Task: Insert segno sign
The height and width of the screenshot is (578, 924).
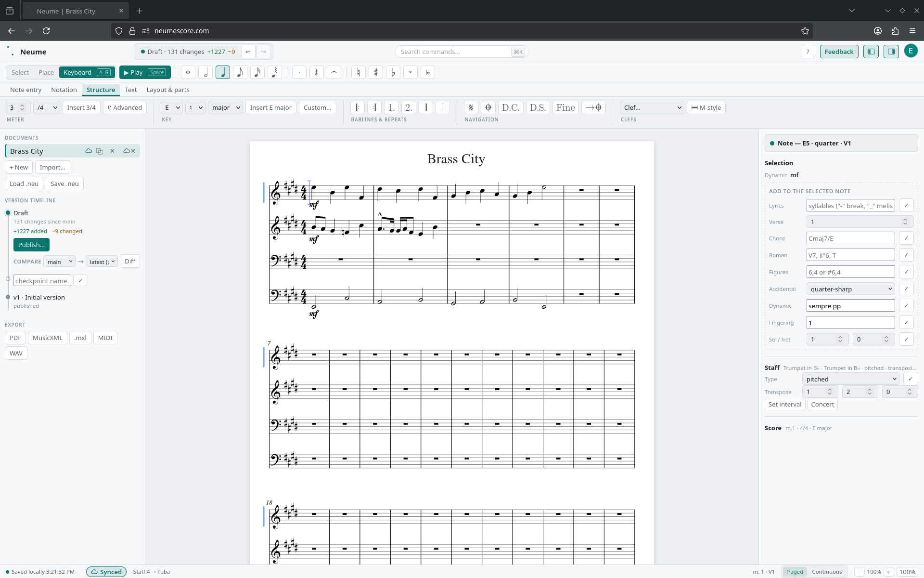Action: [x=471, y=107]
